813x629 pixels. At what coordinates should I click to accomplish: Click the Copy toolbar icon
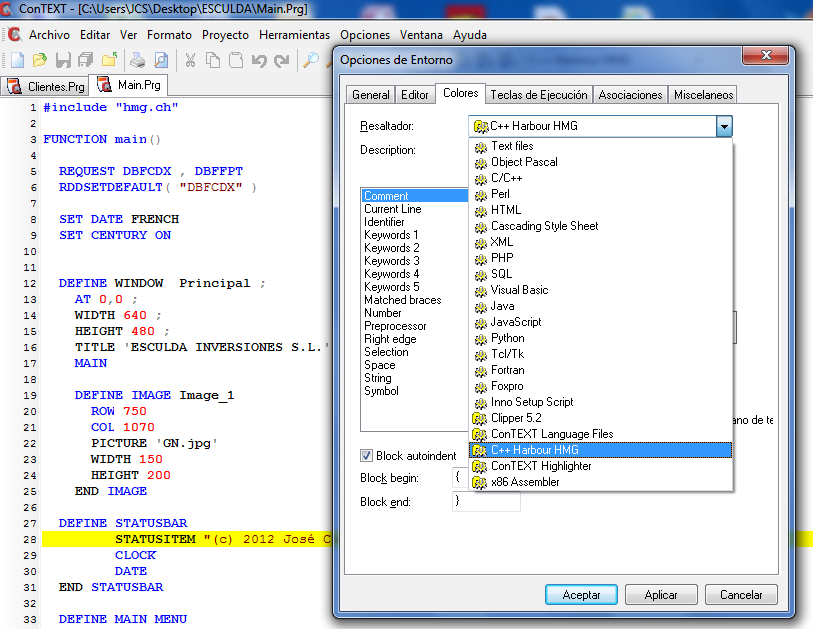pyautogui.click(x=213, y=60)
